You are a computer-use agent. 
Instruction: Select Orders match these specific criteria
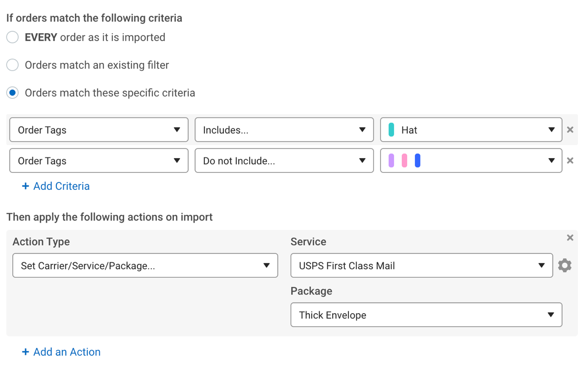[x=12, y=92]
